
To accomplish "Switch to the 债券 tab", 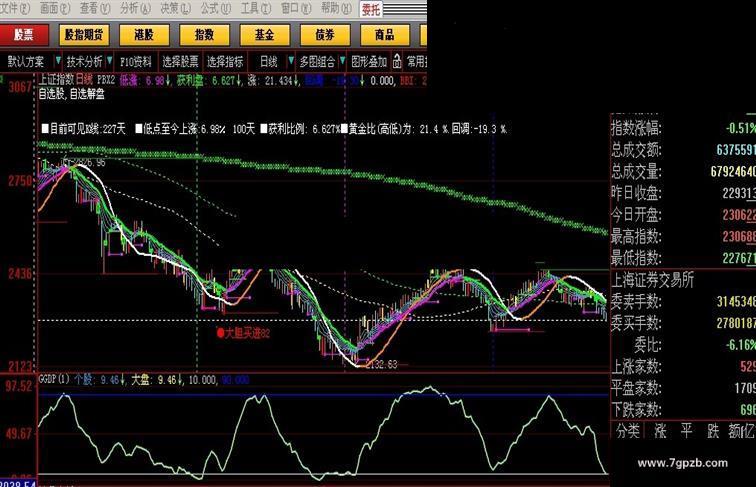I will 324,35.
